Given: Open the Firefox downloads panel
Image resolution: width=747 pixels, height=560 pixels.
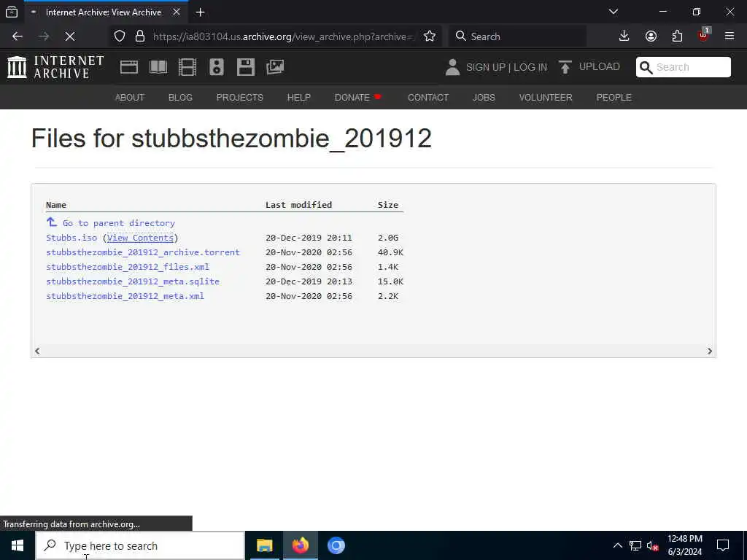Looking at the screenshot, I should pos(624,36).
